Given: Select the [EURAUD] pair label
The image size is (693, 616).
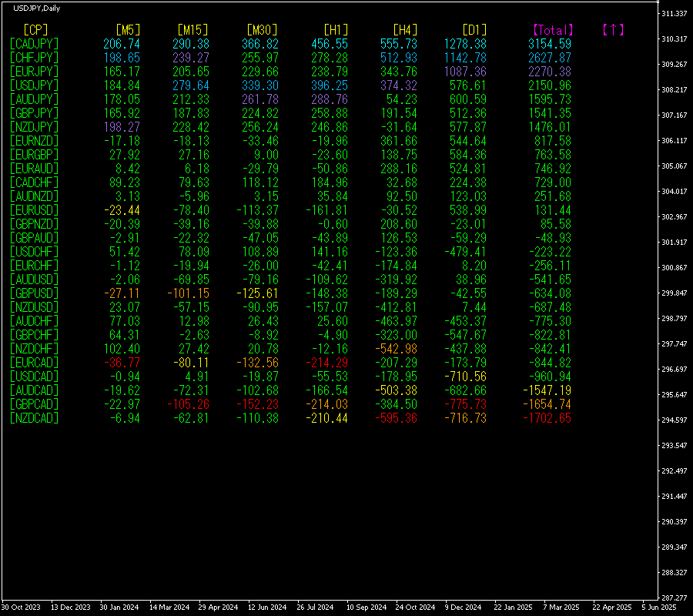Looking at the screenshot, I should pyautogui.click(x=34, y=169).
